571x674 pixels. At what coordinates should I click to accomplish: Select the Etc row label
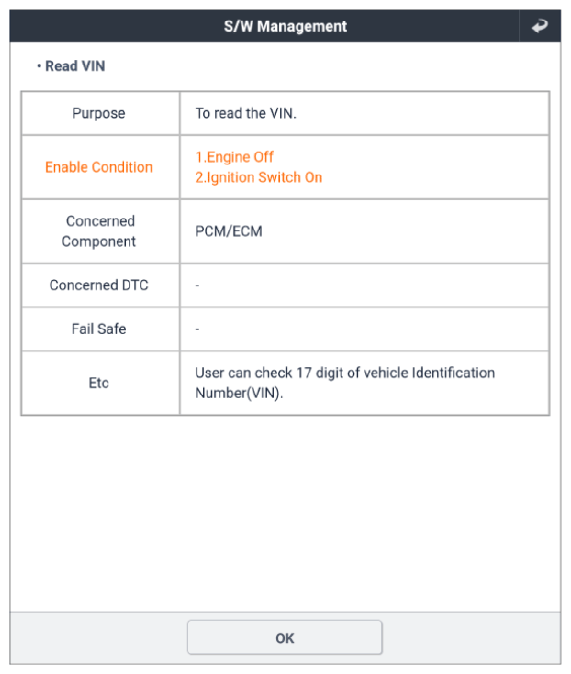point(99,383)
